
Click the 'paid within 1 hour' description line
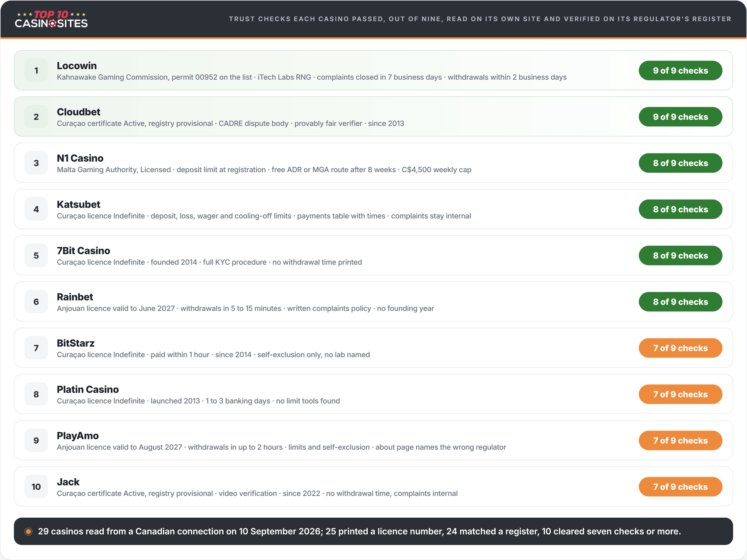(213, 355)
